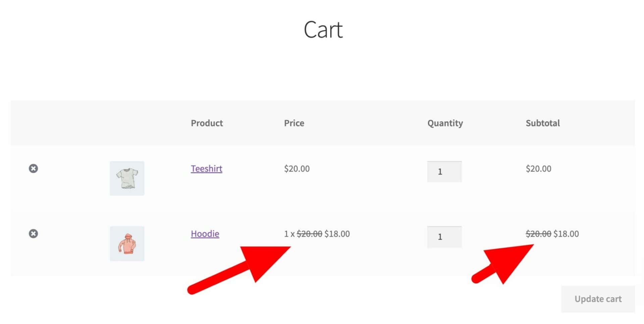Click the crossed-out $20.00 in Hoodie subtotal

(538, 234)
